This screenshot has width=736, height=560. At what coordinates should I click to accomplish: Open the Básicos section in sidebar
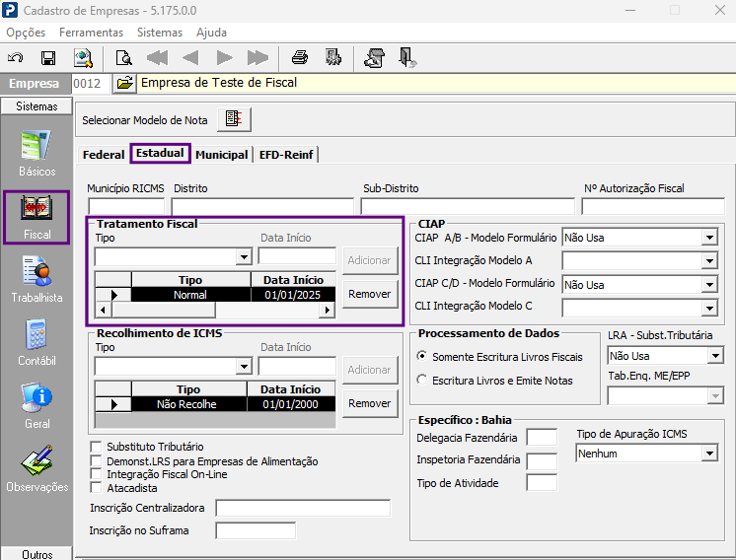[x=37, y=152]
